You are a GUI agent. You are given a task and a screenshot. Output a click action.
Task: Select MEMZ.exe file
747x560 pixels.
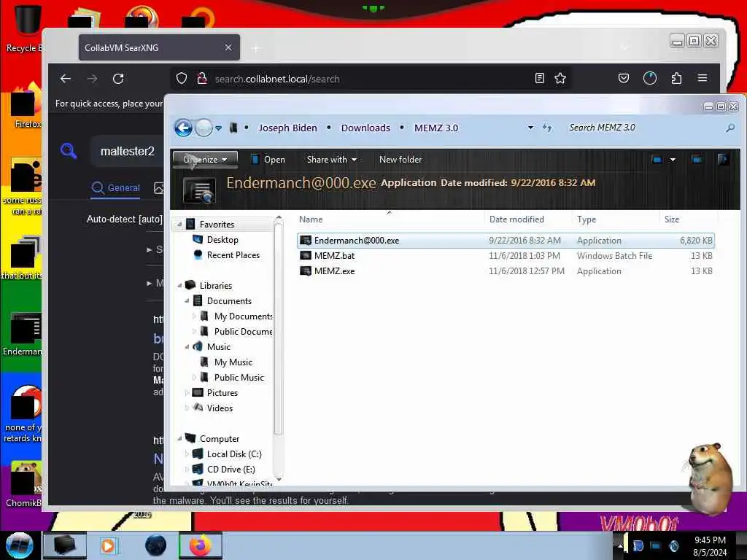click(x=506, y=271)
